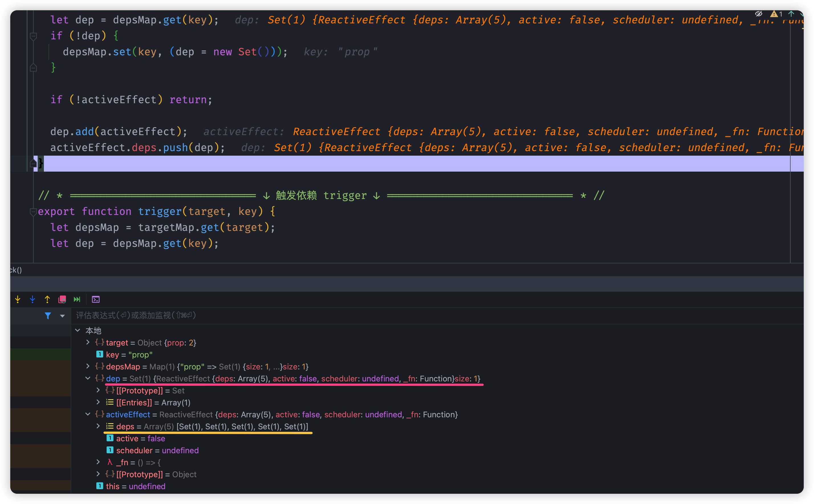This screenshot has height=504, width=814.
Task: Fold the if (!dep) code block
Action: 33,36
